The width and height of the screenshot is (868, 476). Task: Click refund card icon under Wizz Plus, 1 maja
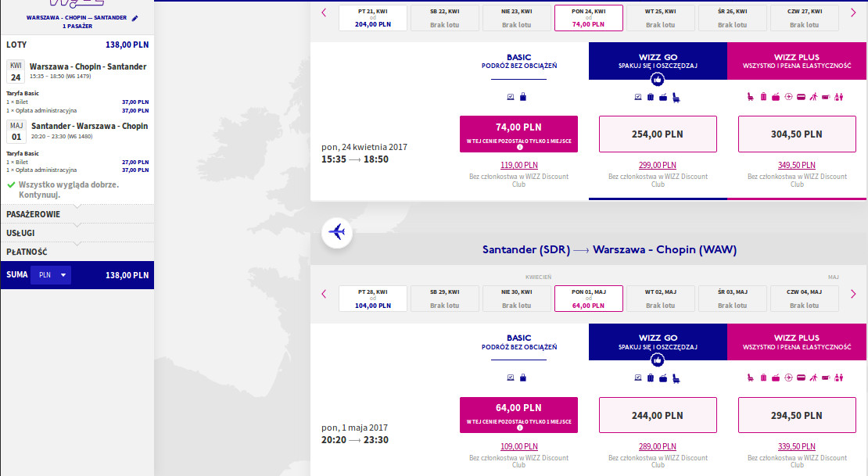pyautogui.click(x=801, y=378)
